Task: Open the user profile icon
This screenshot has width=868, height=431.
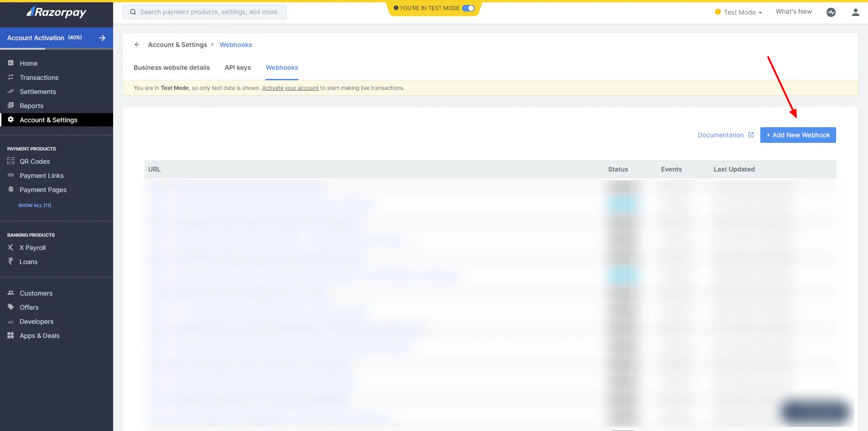Action: pyautogui.click(x=856, y=12)
